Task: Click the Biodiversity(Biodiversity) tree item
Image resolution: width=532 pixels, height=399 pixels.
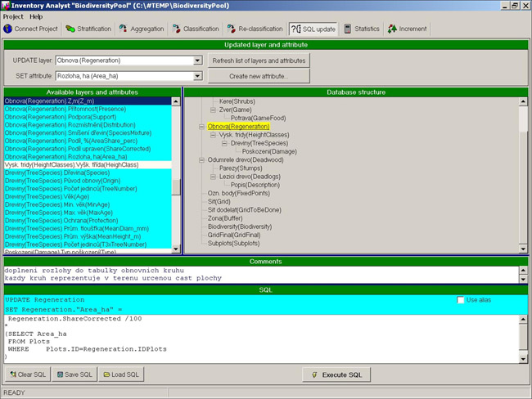Action: (x=241, y=226)
